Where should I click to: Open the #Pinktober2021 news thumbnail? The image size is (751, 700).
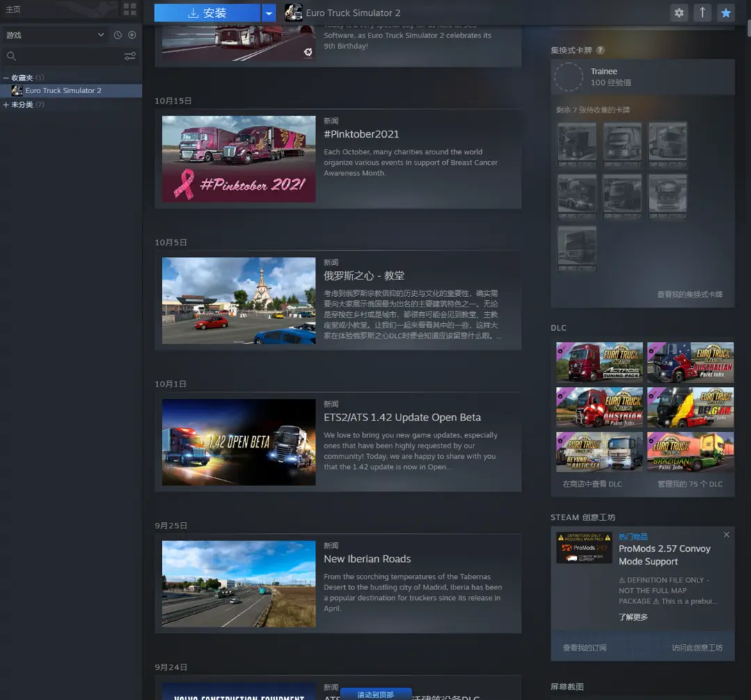239,158
